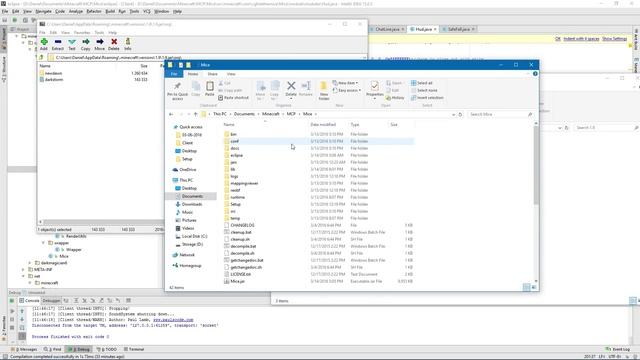
Task: Click the rerun icon in IntelliJ debug panel
Action: point(12,301)
